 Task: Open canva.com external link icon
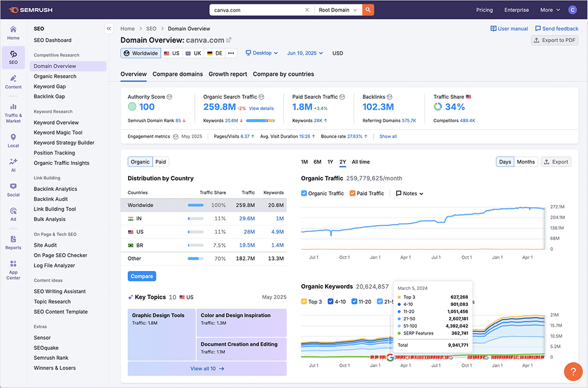click(229, 40)
